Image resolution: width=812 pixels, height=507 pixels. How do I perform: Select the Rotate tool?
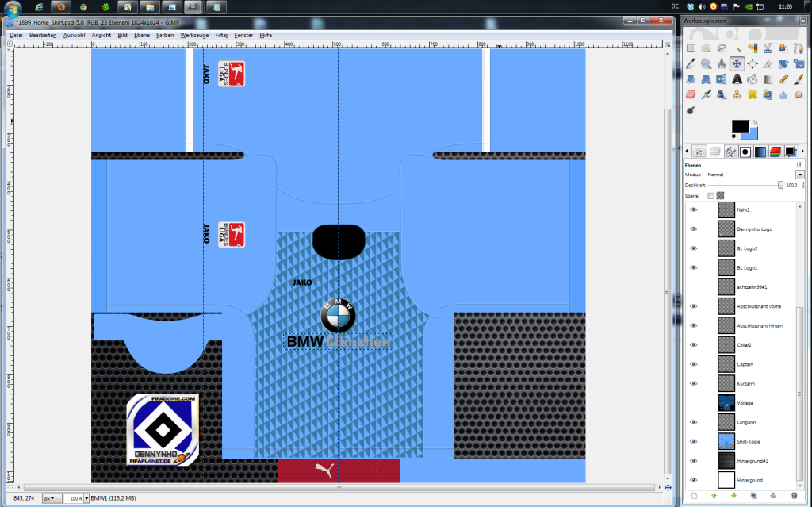(783, 63)
